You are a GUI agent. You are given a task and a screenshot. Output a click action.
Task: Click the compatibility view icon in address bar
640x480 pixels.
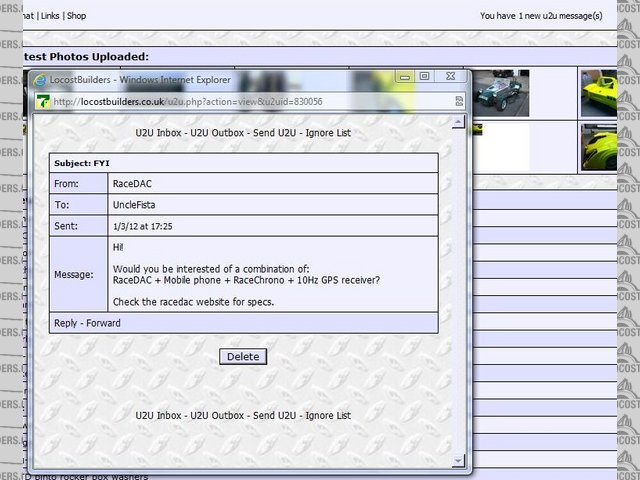point(458,101)
